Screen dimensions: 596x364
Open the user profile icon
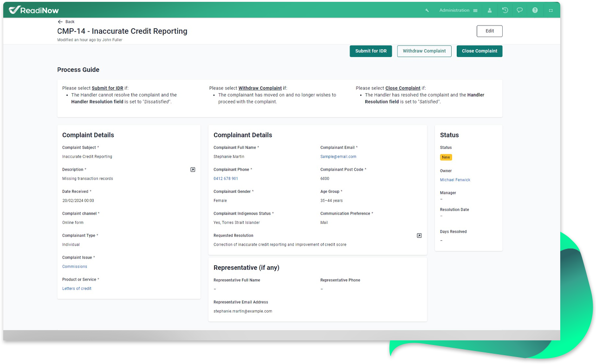point(490,10)
